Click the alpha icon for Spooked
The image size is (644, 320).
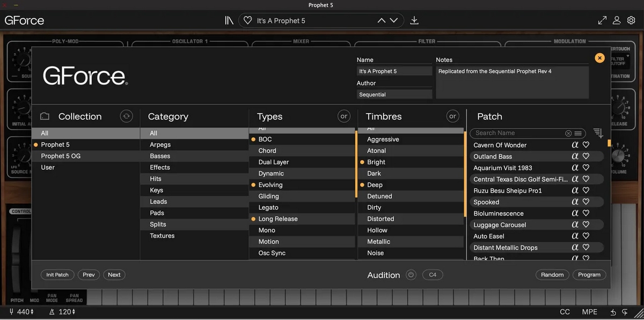click(575, 202)
